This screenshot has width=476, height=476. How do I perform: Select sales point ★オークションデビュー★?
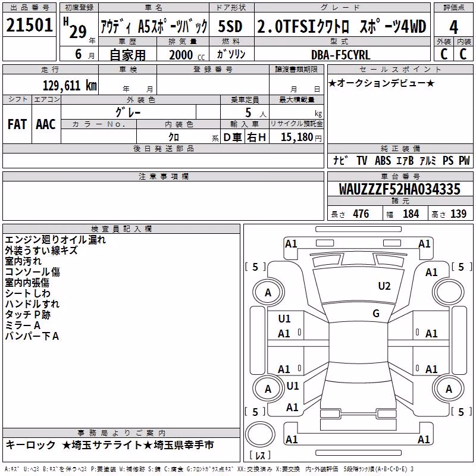coord(381,83)
